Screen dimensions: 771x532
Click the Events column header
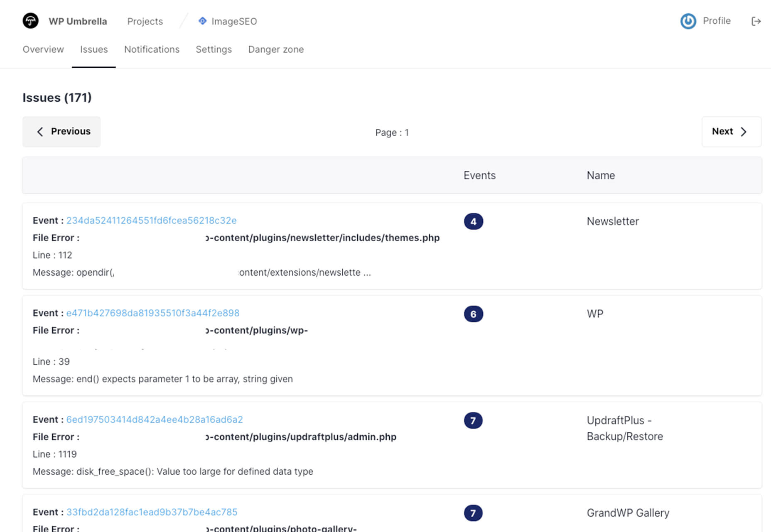pyautogui.click(x=479, y=175)
